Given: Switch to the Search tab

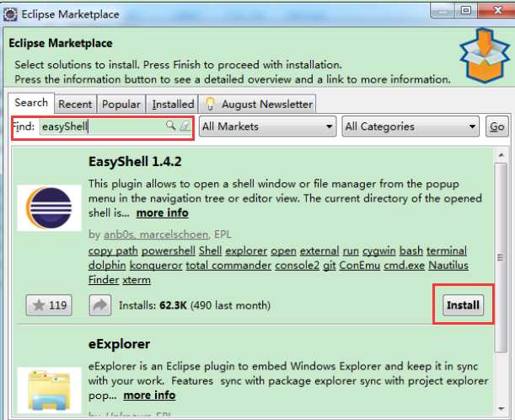Looking at the screenshot, I should [31, 103].
